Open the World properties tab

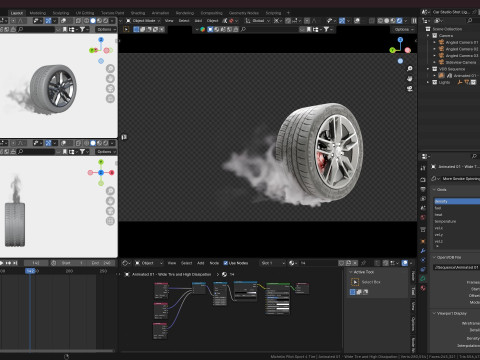point(423,217)
